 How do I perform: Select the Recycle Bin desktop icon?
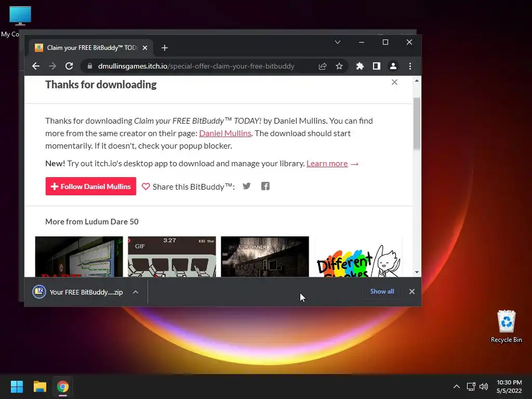pos(506,326)
